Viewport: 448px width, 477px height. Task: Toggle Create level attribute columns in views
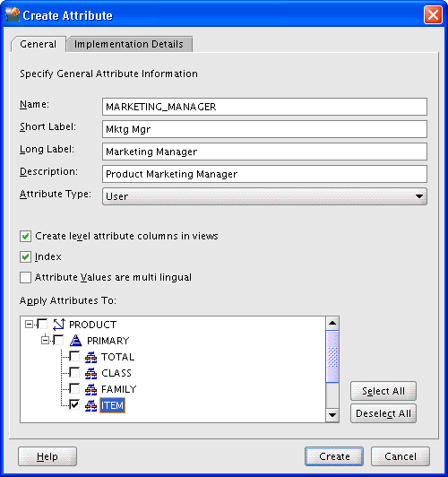[25, 236]
